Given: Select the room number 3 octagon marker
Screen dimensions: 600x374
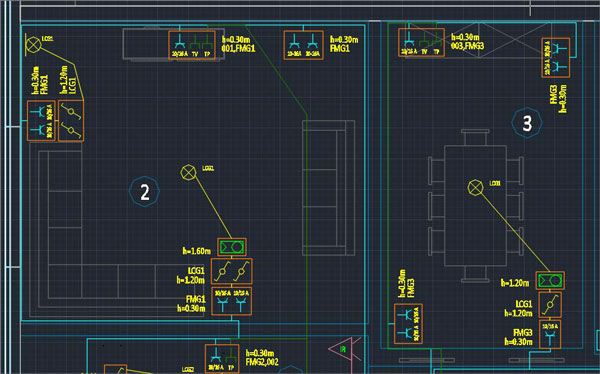Looking at the screenshot, I should 527,123.
